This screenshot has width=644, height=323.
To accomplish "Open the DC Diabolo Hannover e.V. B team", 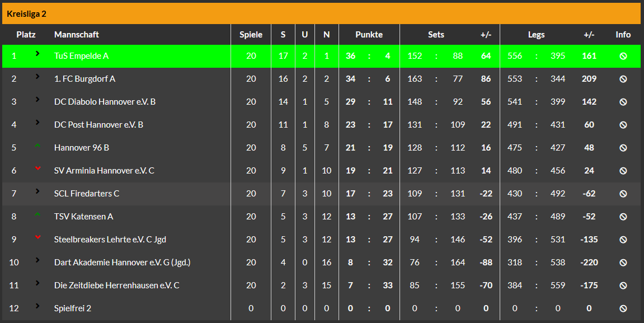I will coord(105,101).
